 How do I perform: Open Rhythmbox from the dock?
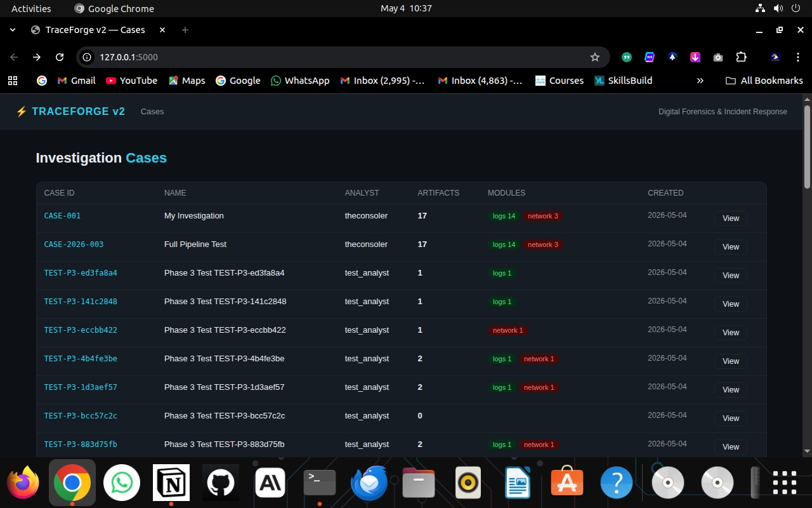[x=468, y=483]
